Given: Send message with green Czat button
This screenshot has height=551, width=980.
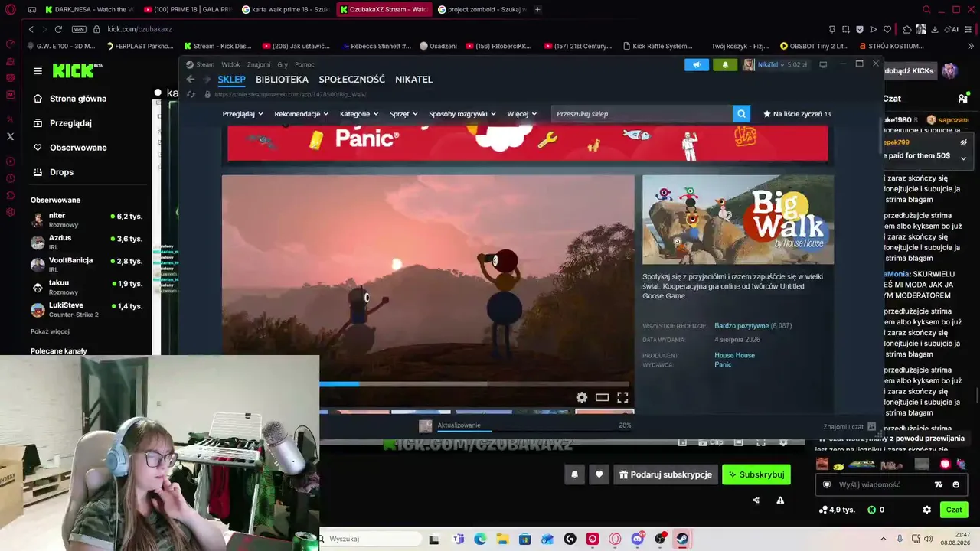Looking at the screenshot, I should coord(954,510).
